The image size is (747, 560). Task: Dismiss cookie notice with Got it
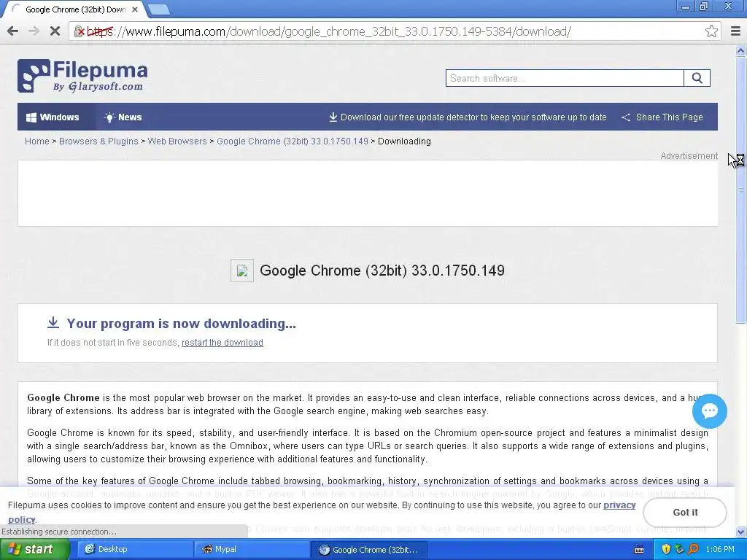(685, 513)
